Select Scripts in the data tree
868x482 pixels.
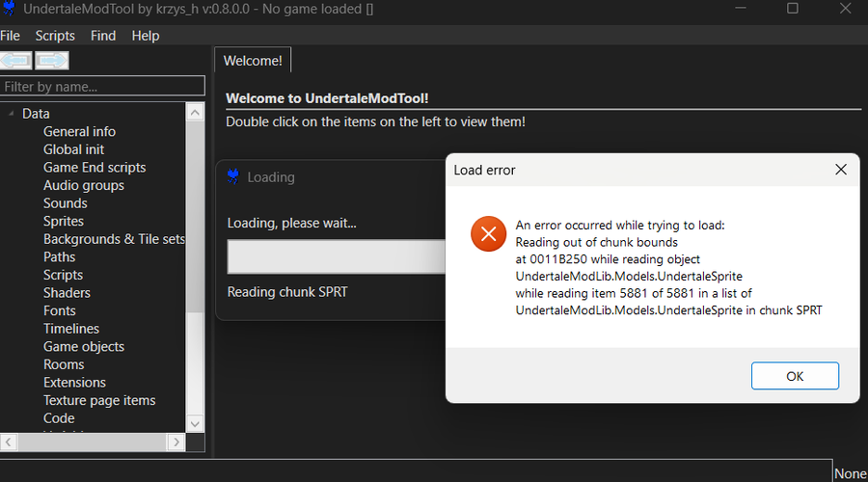pos(63,275)
